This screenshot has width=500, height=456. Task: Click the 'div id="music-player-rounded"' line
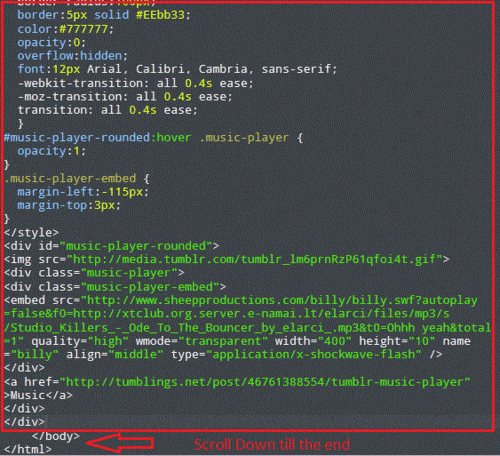click(111, 246)
